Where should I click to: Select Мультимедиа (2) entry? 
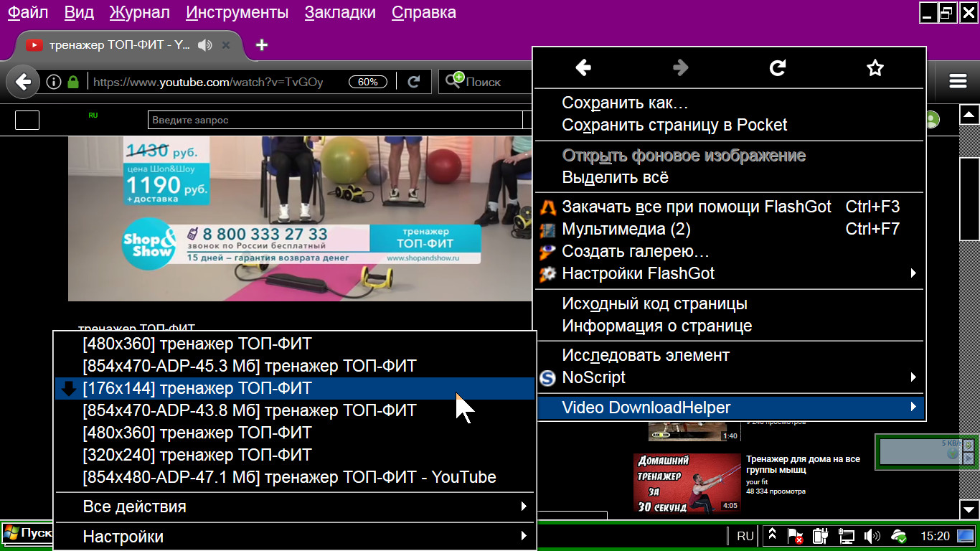[x=730, y=230]
